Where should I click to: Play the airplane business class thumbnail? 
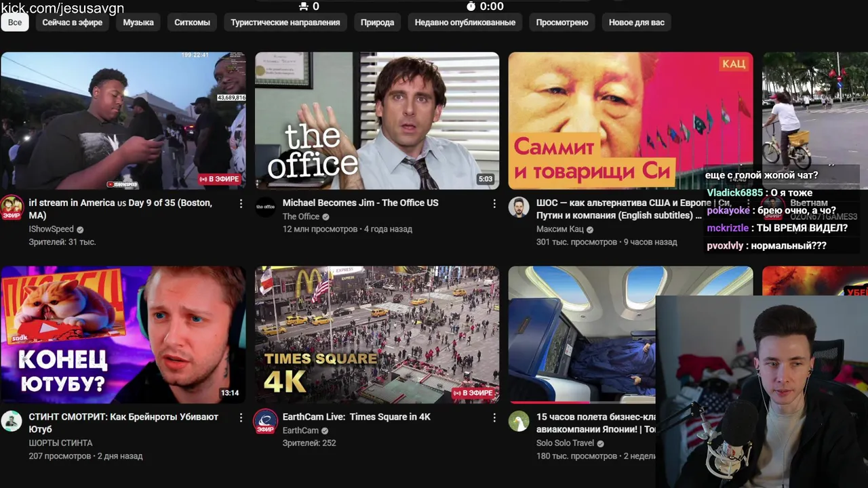(x=582, y=335)
